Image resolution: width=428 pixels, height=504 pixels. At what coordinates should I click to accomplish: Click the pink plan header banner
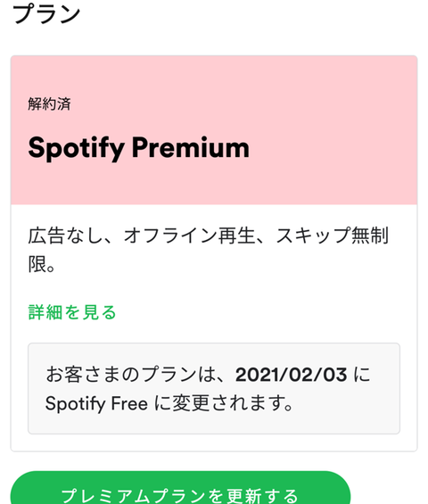pos(214,130)
